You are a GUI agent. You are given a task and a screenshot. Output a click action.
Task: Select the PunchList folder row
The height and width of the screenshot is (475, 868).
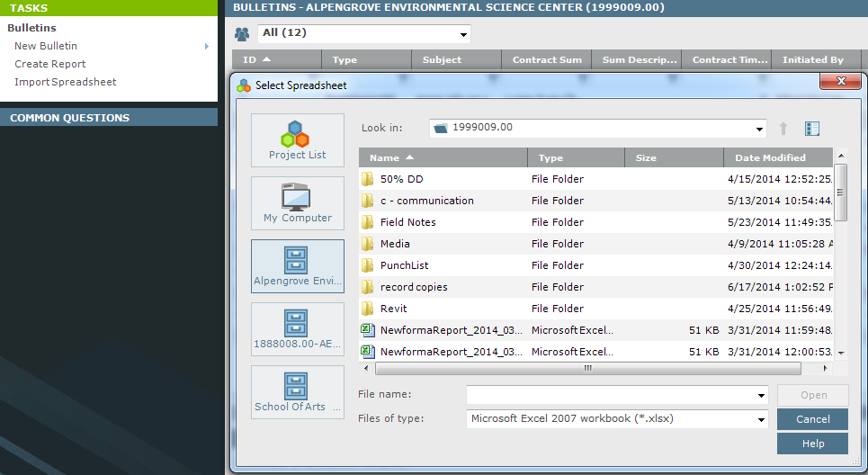pos(595,265)
